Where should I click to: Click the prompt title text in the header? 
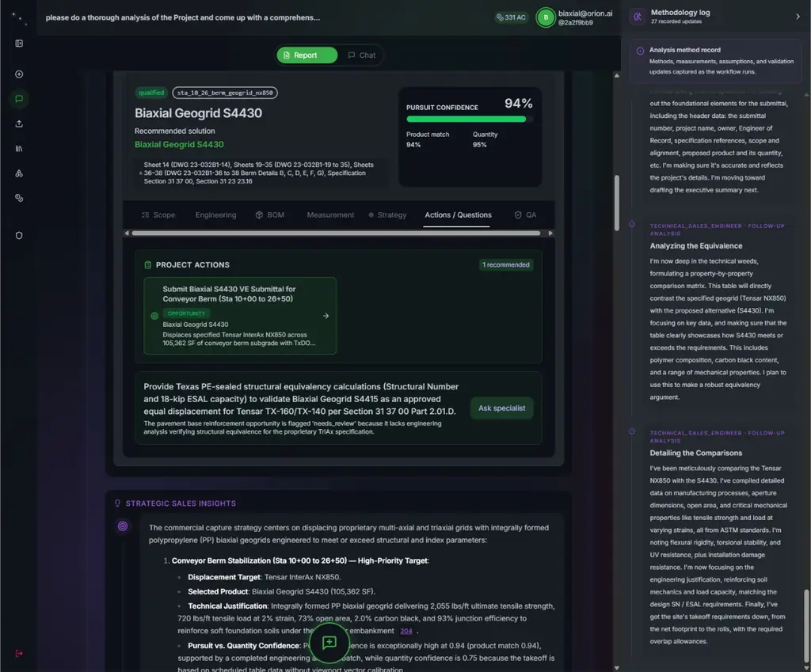click(183, 17)
